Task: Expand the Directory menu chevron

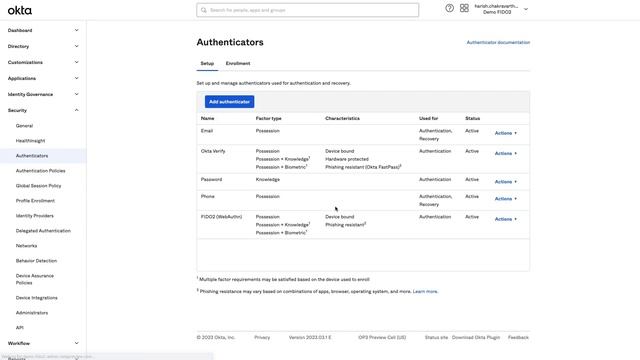Action: (x=76, y=46)
